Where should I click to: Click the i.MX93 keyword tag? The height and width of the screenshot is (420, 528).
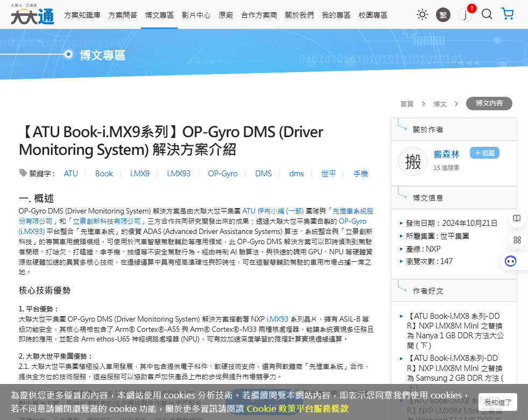coord(179,174)
